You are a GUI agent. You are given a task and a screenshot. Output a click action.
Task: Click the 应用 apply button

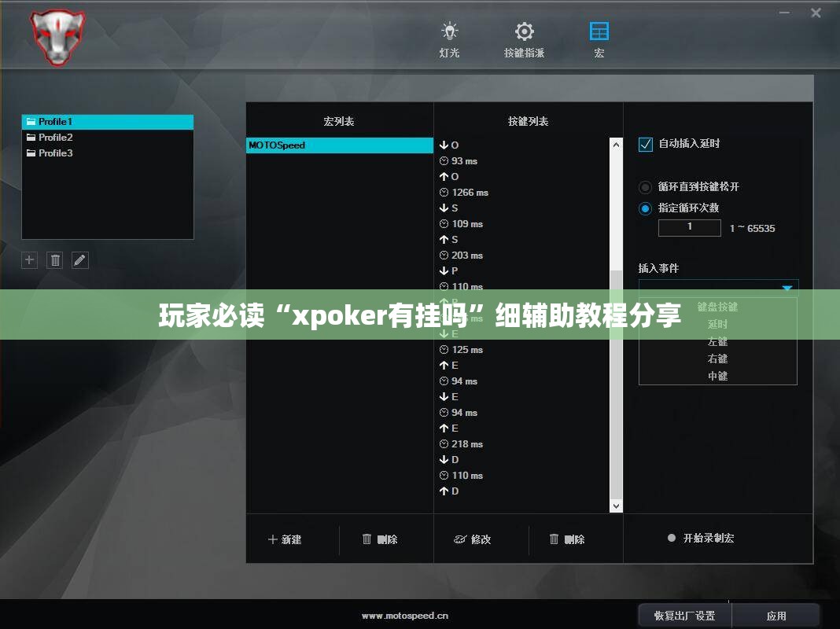click(776, 616)
